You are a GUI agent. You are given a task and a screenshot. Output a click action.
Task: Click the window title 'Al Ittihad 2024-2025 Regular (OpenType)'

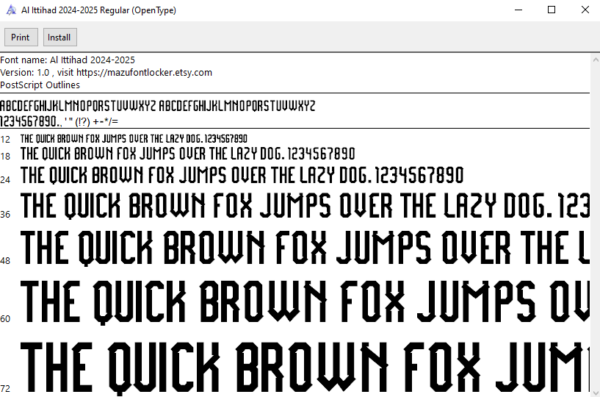(x=99, y=10)
